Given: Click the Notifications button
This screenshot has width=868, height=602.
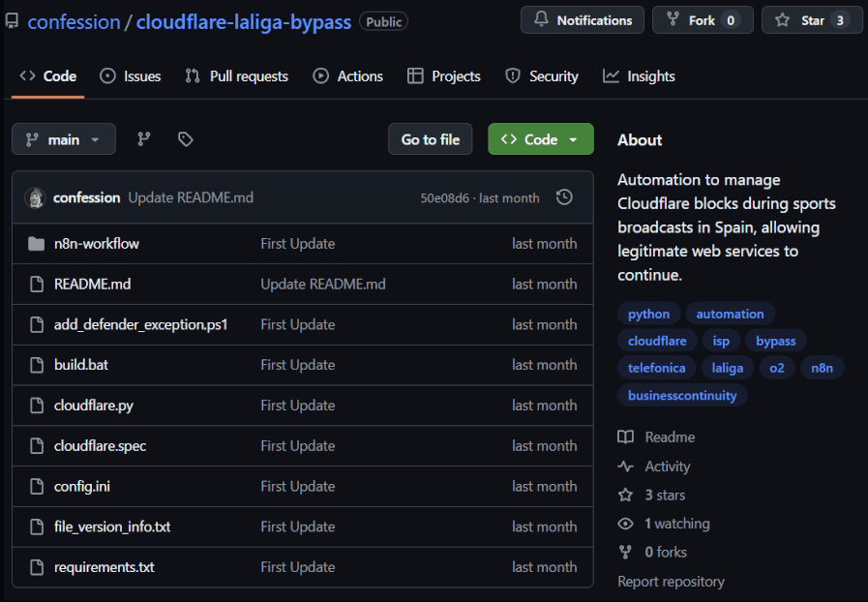Looking at the screenshot, I should [x=583, y=20].
